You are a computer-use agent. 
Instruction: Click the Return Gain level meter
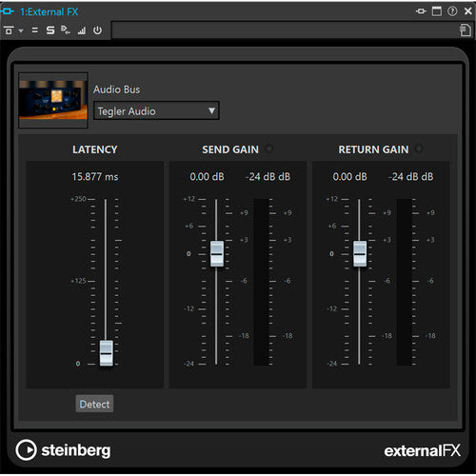point(404,282)
